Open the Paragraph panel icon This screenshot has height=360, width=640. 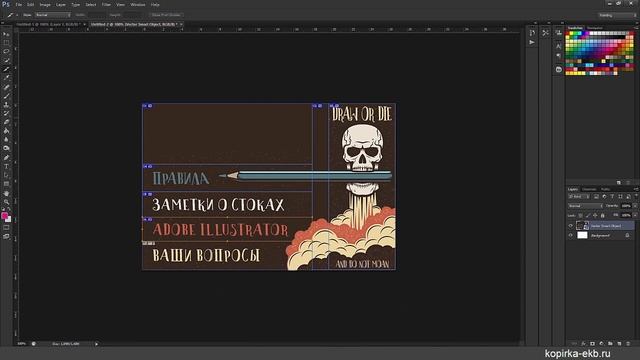click(559, 56)
